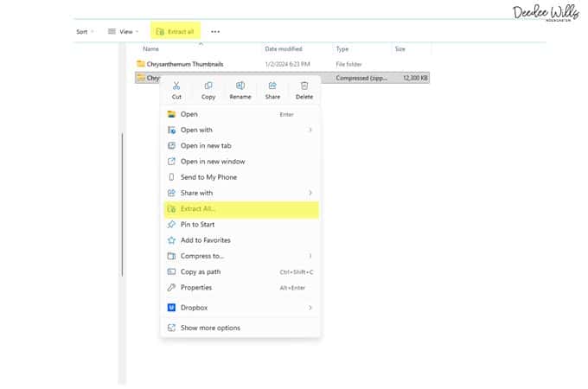Sort by the Type column header
Viewport: 588px width, 389px height.
342,49
